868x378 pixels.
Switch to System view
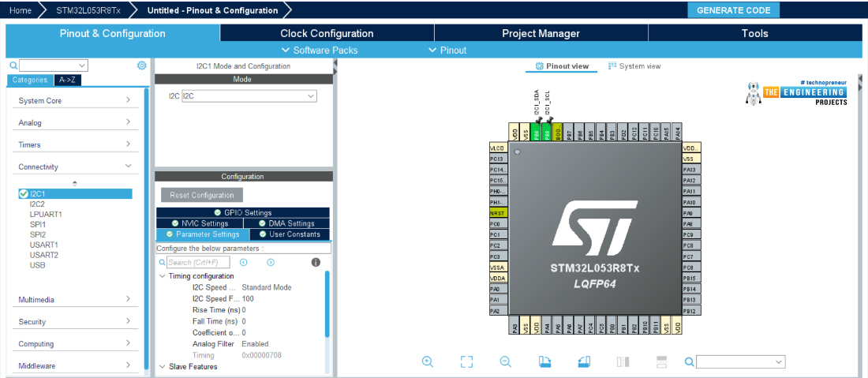[634, 65]
